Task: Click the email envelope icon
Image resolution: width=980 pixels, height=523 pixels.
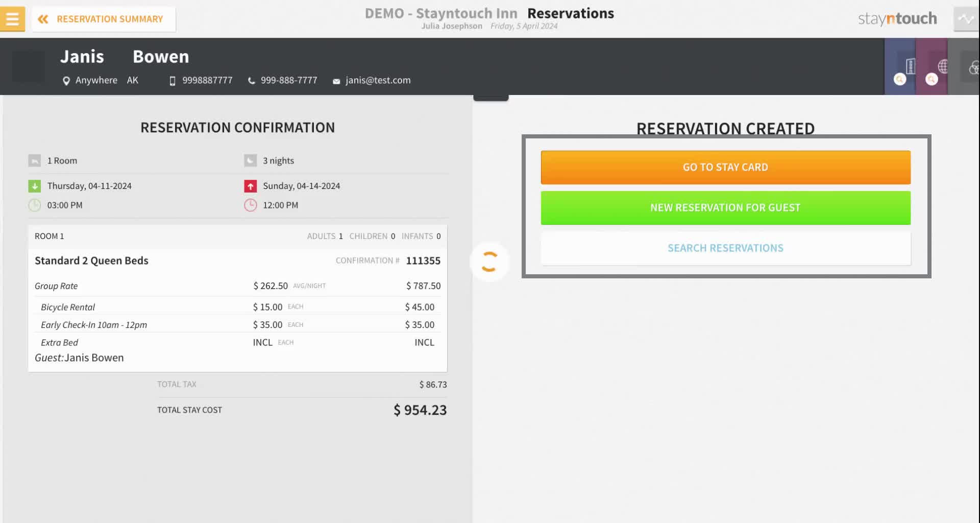Action: tap(336, 81)
